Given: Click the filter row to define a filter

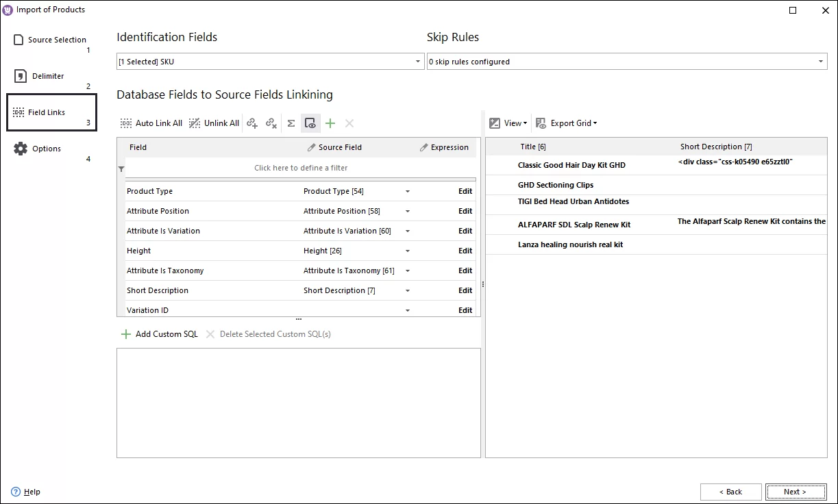Looking at the screenshot, I should pos(301,168).
